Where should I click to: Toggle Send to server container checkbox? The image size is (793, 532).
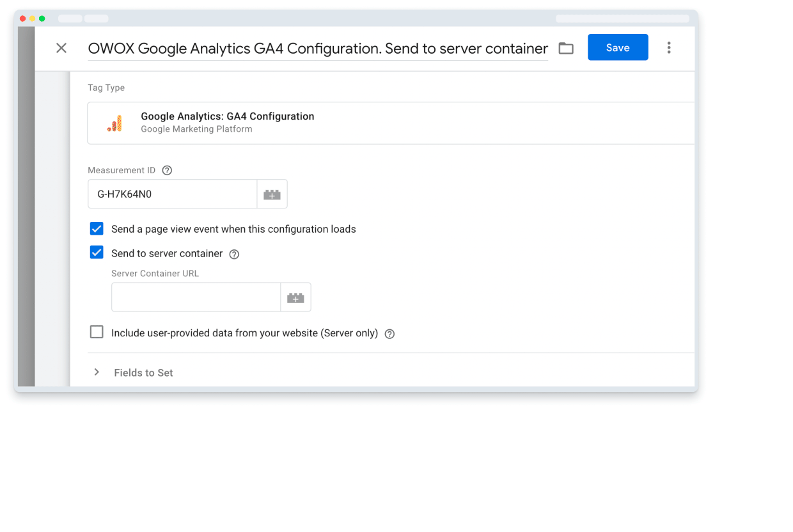[97, 253]
